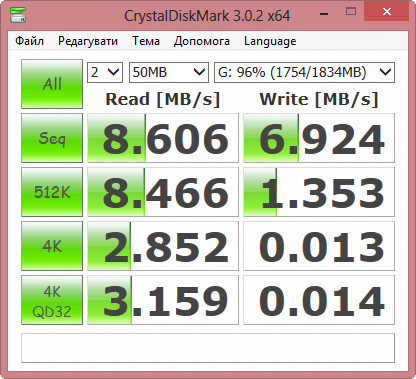Open the Тема menu
The width and height of the screenshot is (416, 379).
tap(146, 41)
